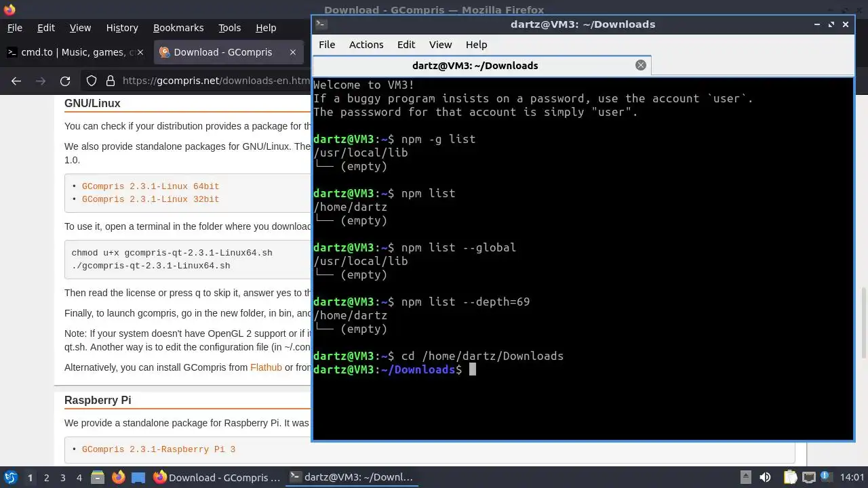868x488 pixels.
Task: Open the terminal Help menu
Action: click(x=476, y=44)
